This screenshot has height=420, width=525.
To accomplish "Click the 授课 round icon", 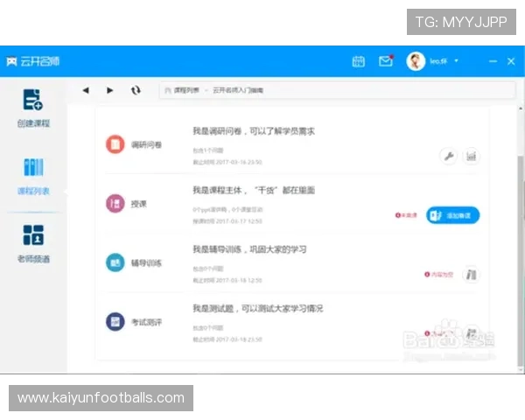I will (115, 203).
